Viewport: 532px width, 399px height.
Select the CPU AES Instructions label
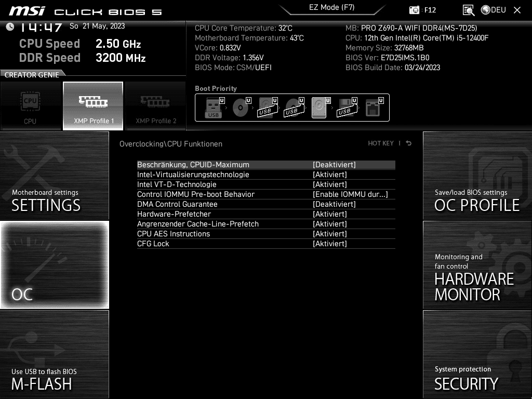pos(174,233)
